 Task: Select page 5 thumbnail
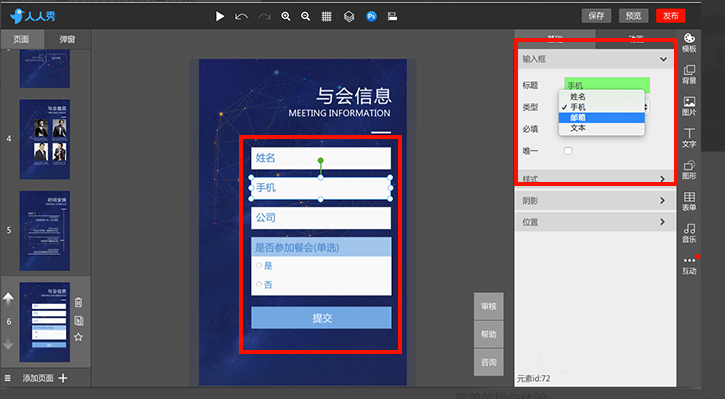[x=44, y=230]
